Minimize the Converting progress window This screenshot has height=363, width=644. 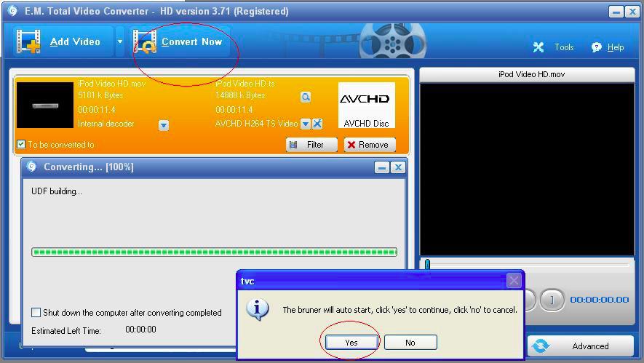pos(381,167)
